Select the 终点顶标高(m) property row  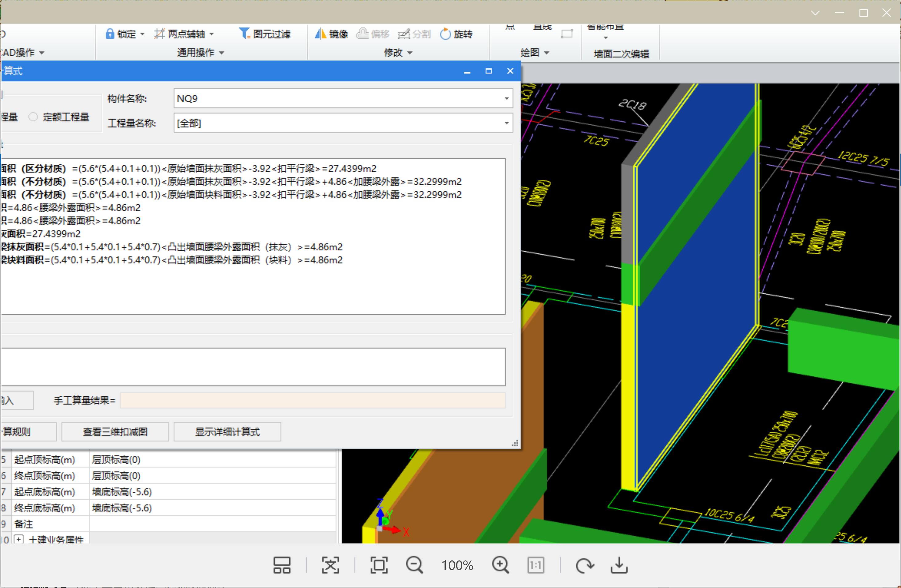tap(168, 475)
